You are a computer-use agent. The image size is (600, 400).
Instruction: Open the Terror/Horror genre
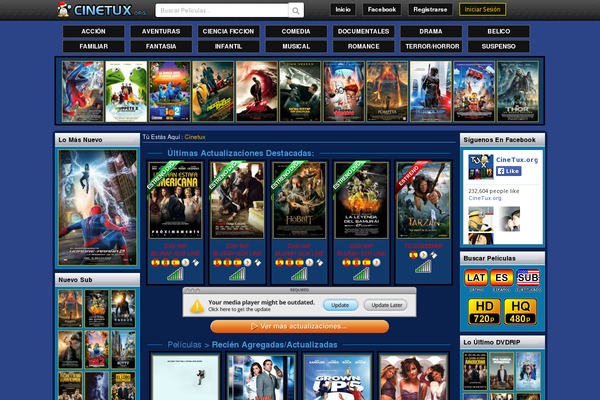click(x=431, y=46)
